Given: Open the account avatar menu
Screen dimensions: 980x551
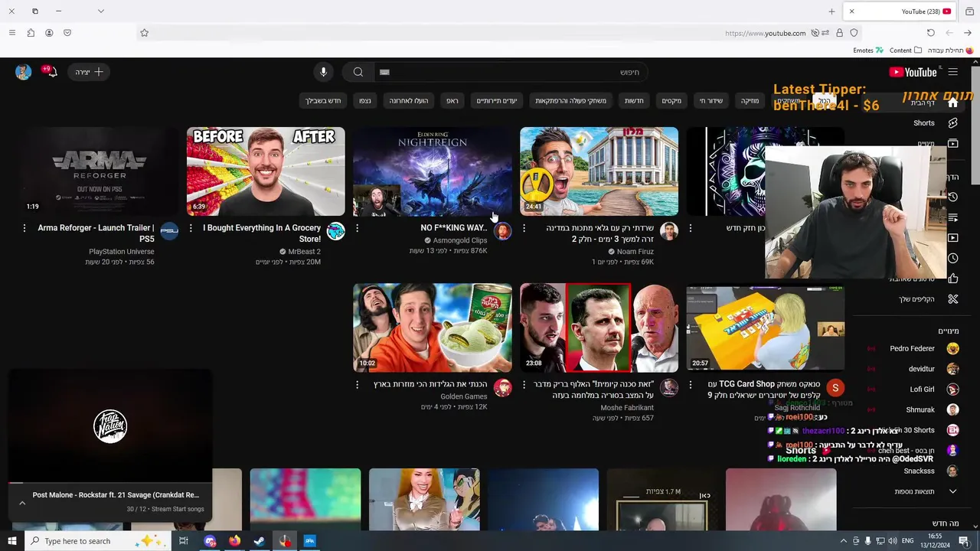Looking at the screenshot, I should tap(23, 72).
